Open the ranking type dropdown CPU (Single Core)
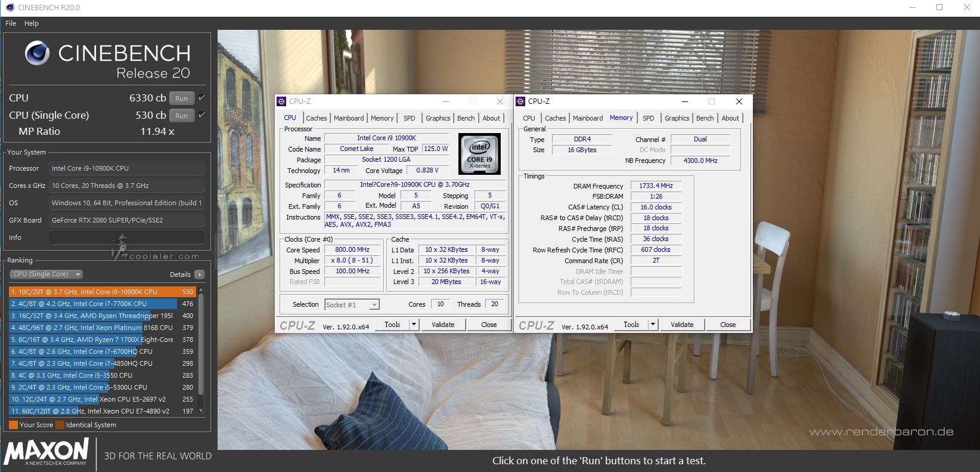Image resolution: width=980 pixels, height=472 pixels. pos(46,274)
